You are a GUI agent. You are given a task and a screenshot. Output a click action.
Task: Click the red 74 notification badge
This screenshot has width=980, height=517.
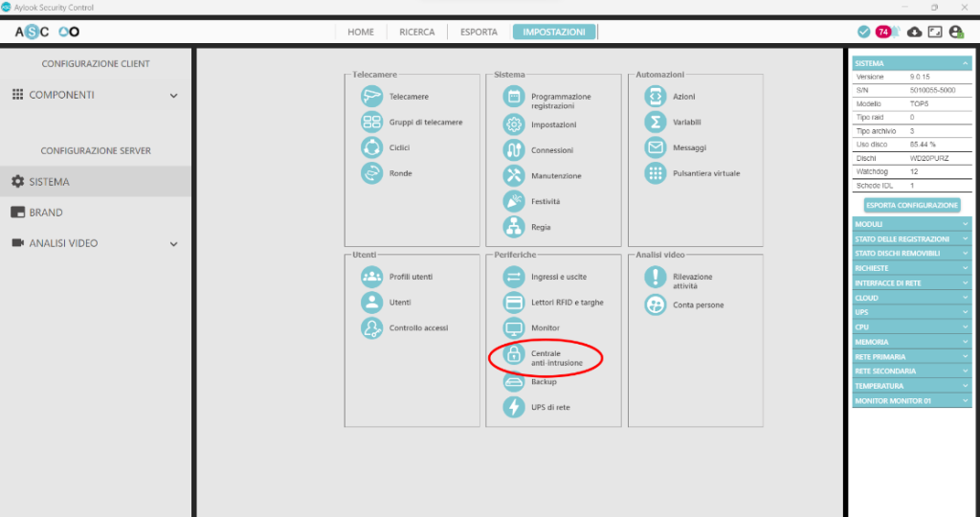pyautogui.click(x=883, y=32)
